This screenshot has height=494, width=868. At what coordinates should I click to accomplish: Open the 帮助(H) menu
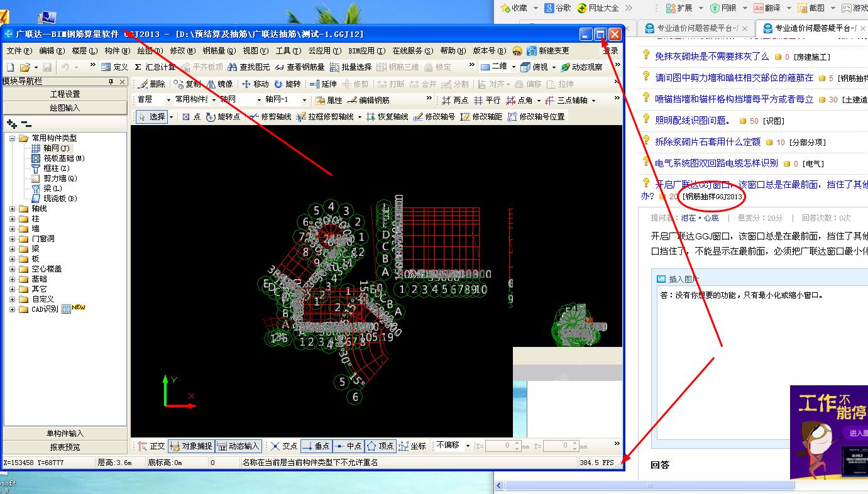453,50
